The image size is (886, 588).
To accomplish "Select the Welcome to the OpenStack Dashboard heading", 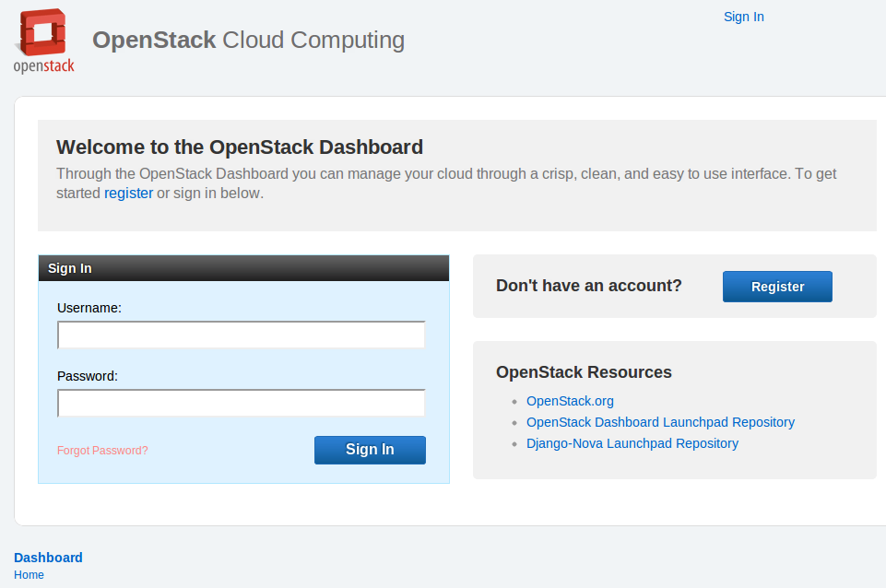I will tap(240, 147).
